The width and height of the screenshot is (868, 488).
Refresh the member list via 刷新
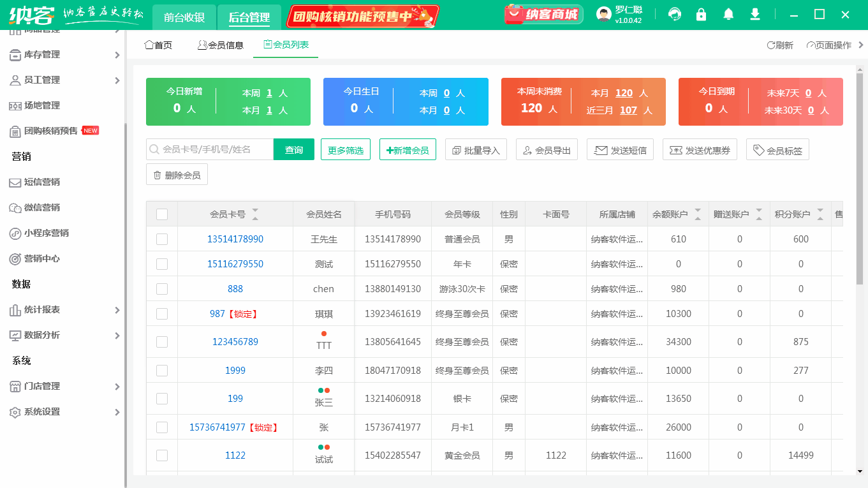tap(779, 45)
